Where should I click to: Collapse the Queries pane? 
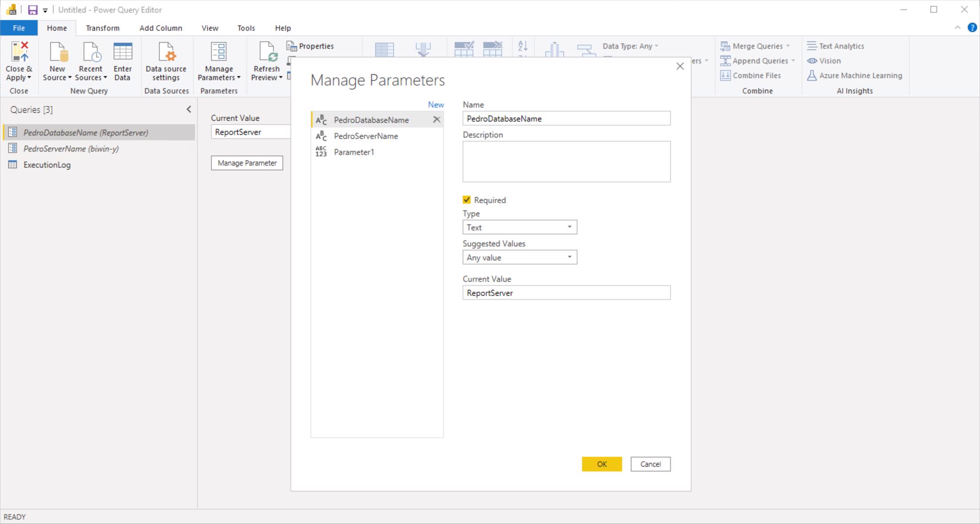coord(189,110)
